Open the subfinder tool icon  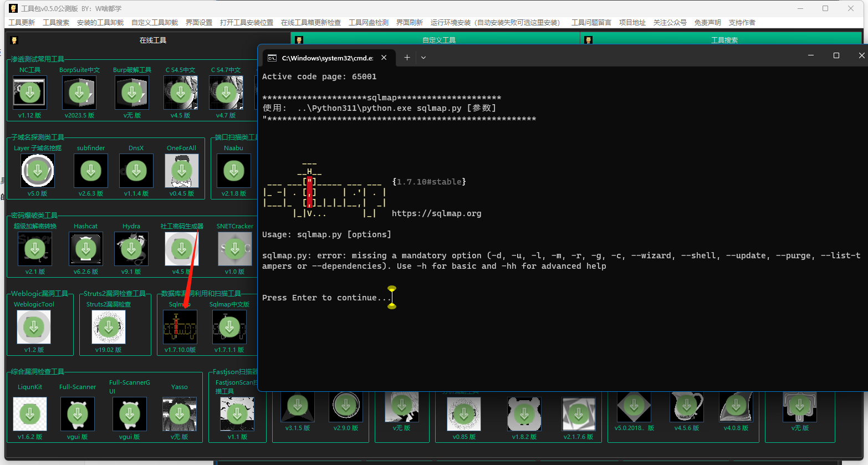click(x=91, y=171)
